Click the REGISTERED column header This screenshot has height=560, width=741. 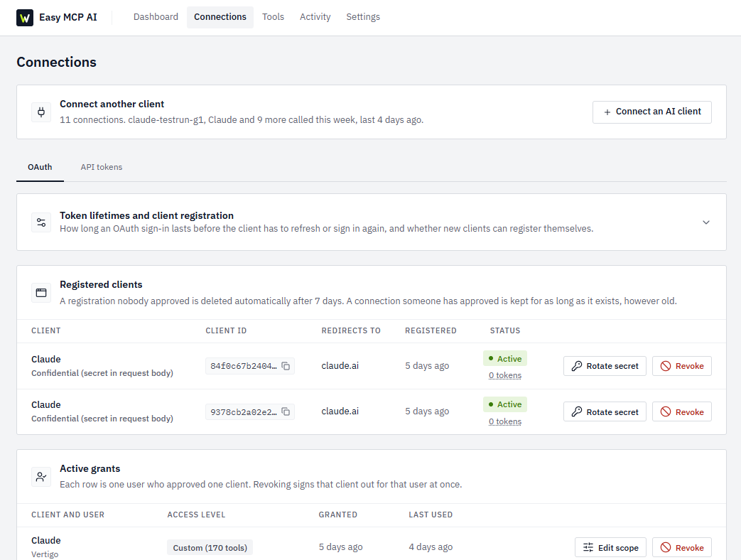tap(431, 330)
